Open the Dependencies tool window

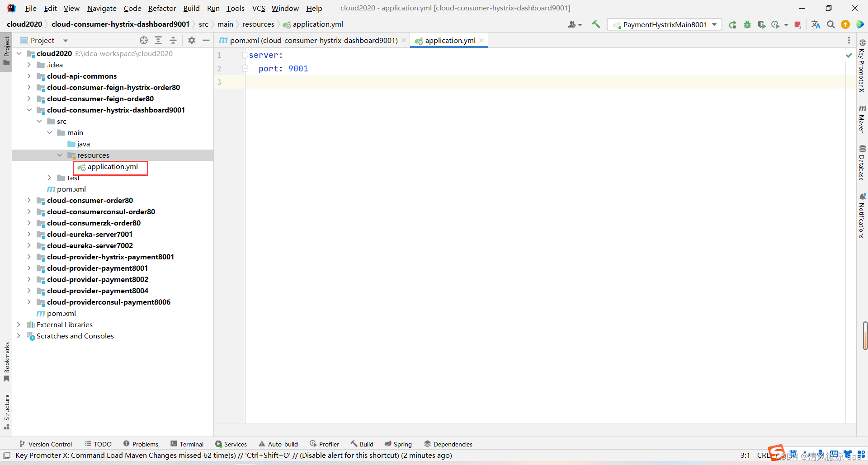click(x=448, y=444)
